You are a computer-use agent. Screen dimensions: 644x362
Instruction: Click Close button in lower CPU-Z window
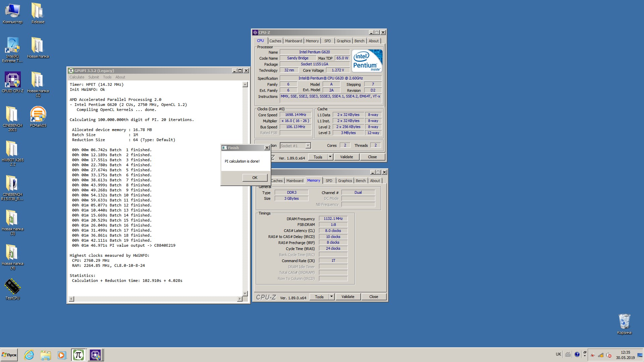pos(374,297)
